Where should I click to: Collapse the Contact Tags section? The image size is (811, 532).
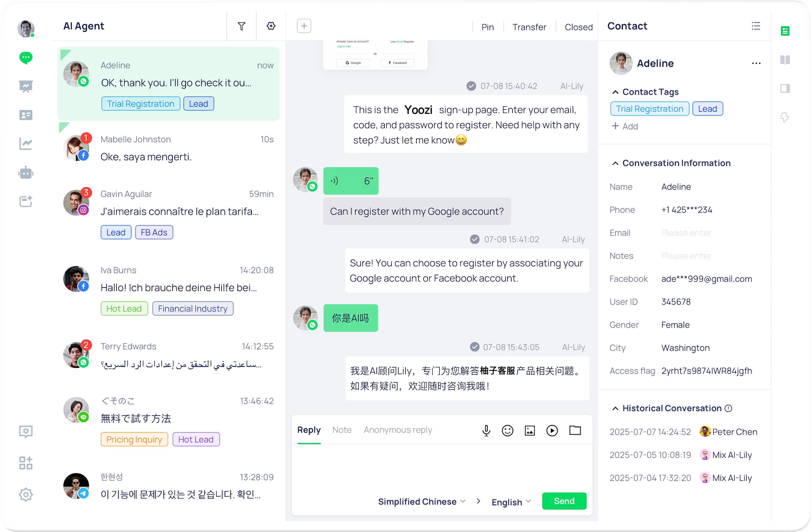615,92
